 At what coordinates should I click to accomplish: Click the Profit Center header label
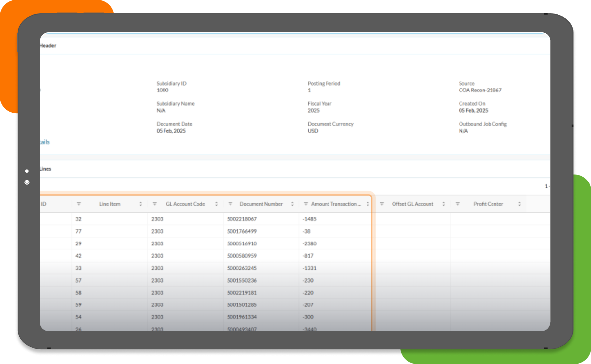click(x=489, y=204)
